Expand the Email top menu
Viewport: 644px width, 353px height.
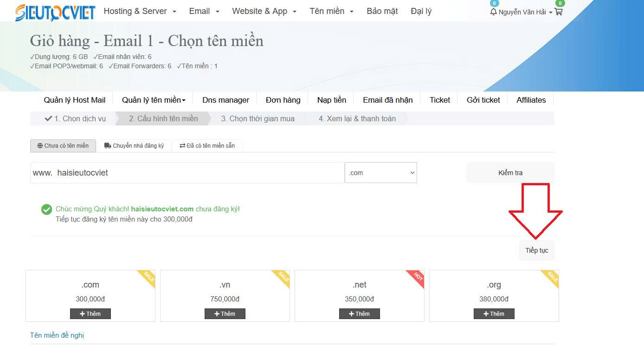click(x=204, y=11)
